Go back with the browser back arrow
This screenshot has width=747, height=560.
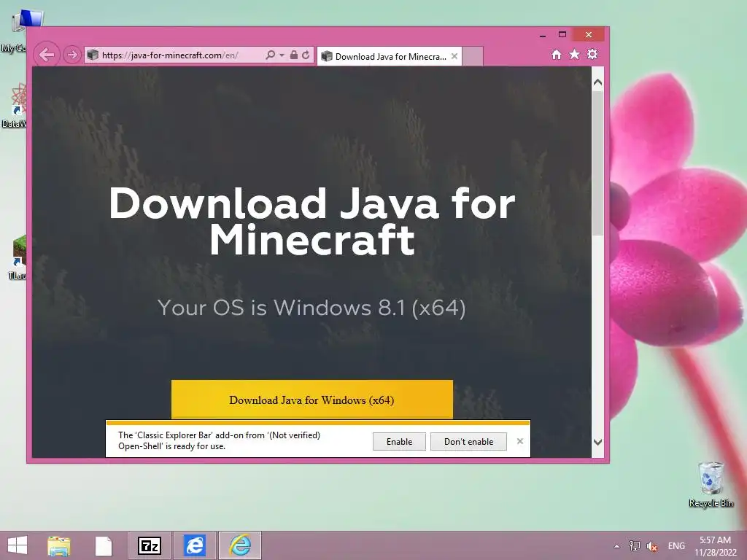pyautogui.click(x=47, y=55)
